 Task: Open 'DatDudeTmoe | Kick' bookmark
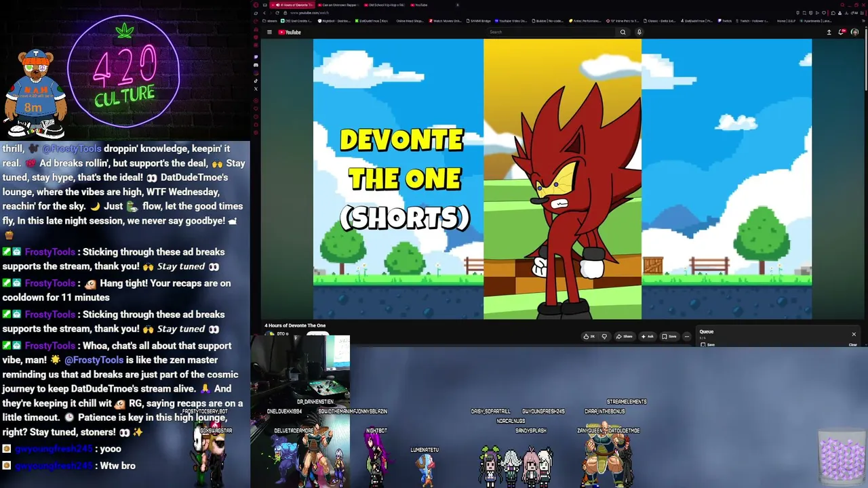(x=372, y=21)
